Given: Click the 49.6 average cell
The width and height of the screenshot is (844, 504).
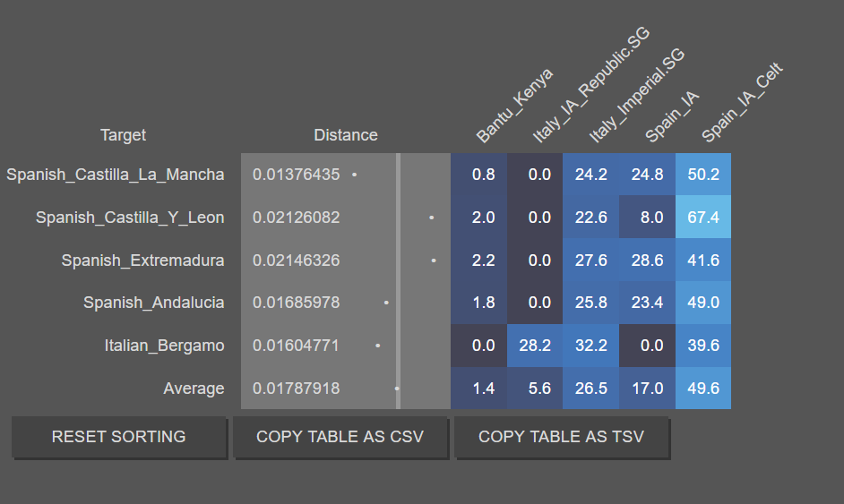Looking at the screenshot, I should [703, 389].
